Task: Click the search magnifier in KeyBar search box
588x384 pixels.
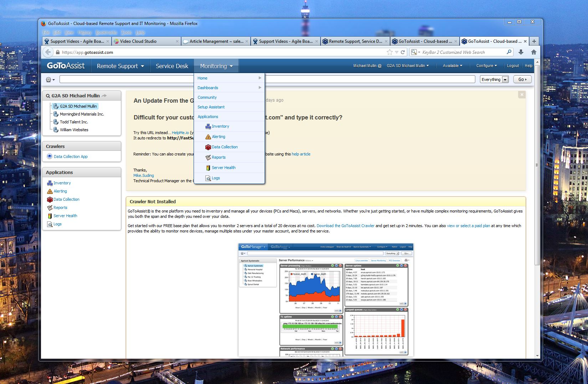Action: (x=509, y=52)
